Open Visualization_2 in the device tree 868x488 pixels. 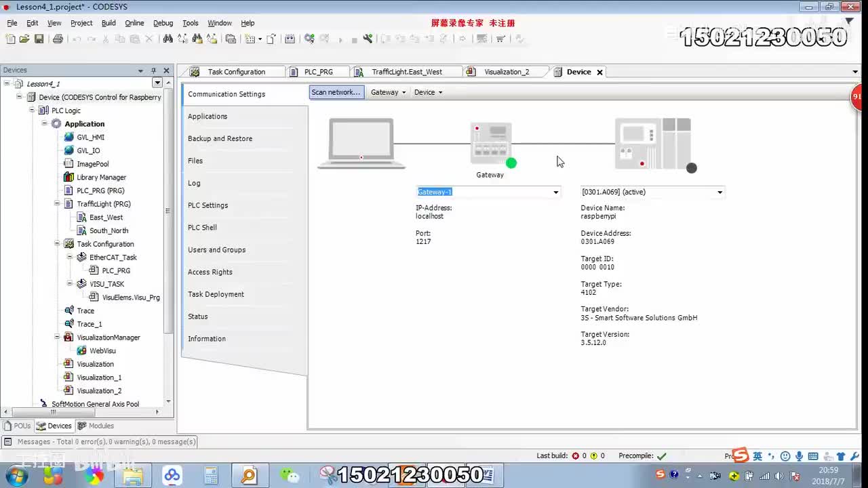(99, 390)
